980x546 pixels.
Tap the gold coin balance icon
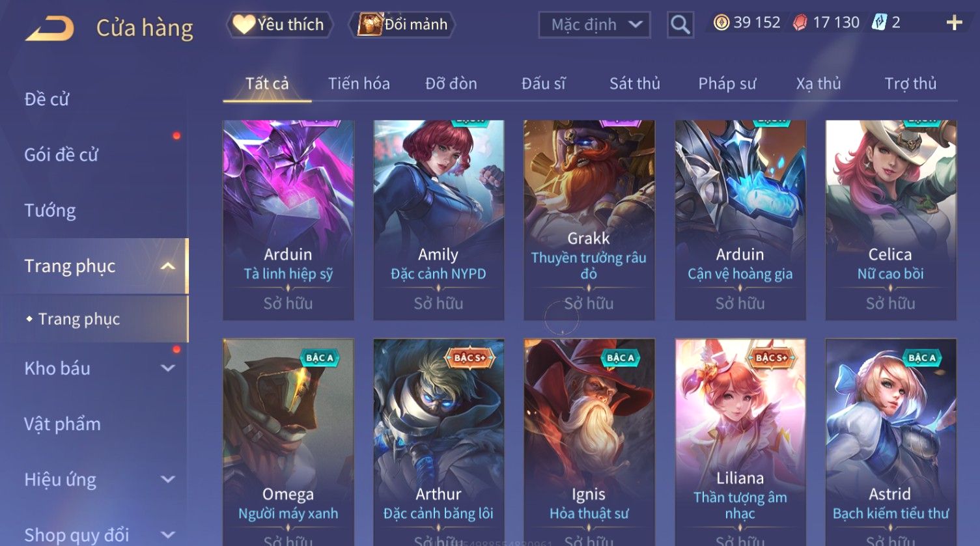point(721,23)
